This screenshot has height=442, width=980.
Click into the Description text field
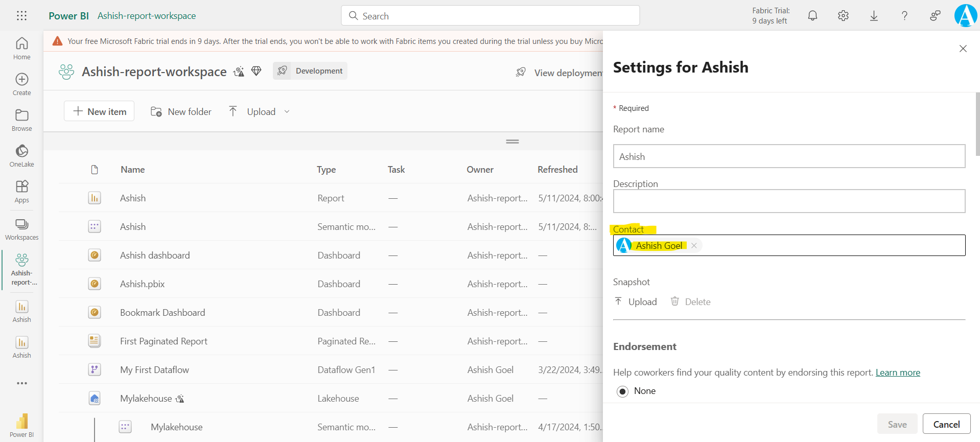tap(788, 201)
